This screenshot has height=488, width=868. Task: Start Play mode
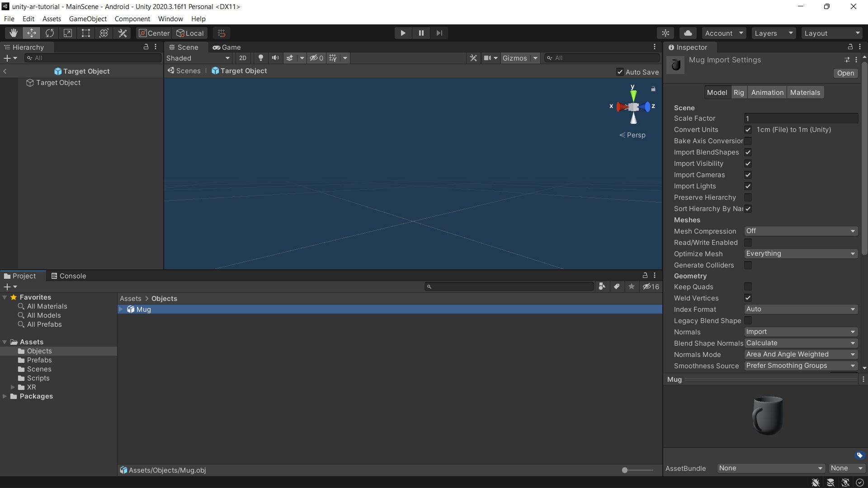click(403, 33)
